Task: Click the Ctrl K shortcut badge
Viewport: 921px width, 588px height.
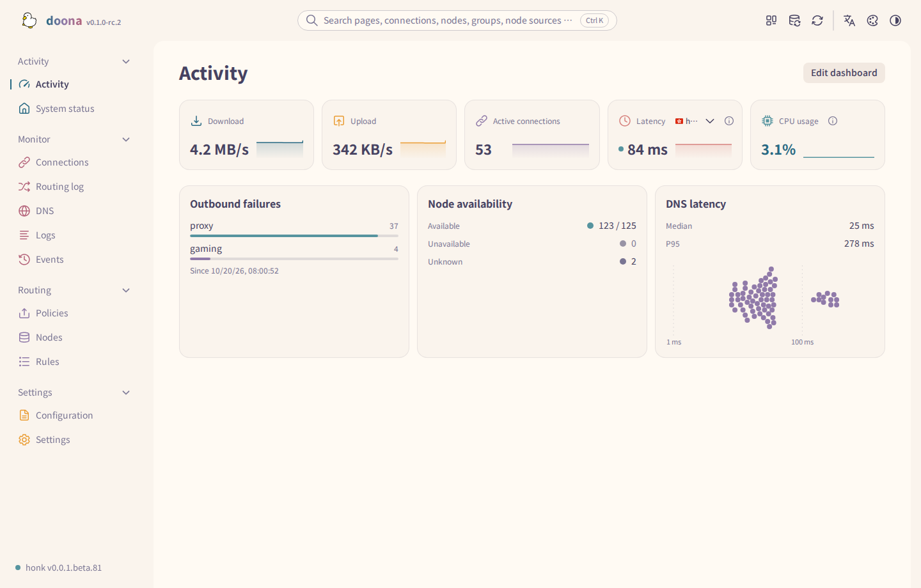Action: (x=594, y=20)
